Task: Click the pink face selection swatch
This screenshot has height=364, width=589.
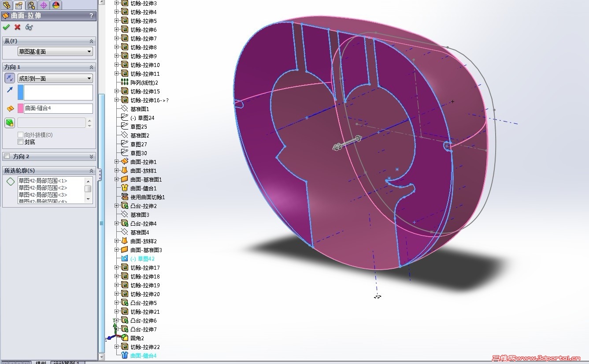Action: (20, 108)
